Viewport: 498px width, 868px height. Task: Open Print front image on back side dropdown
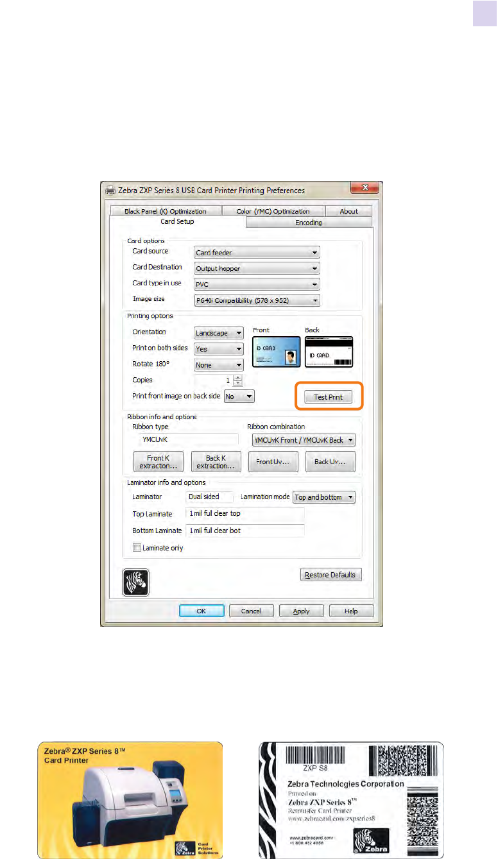pyautogui.click(x=239, y=396)
